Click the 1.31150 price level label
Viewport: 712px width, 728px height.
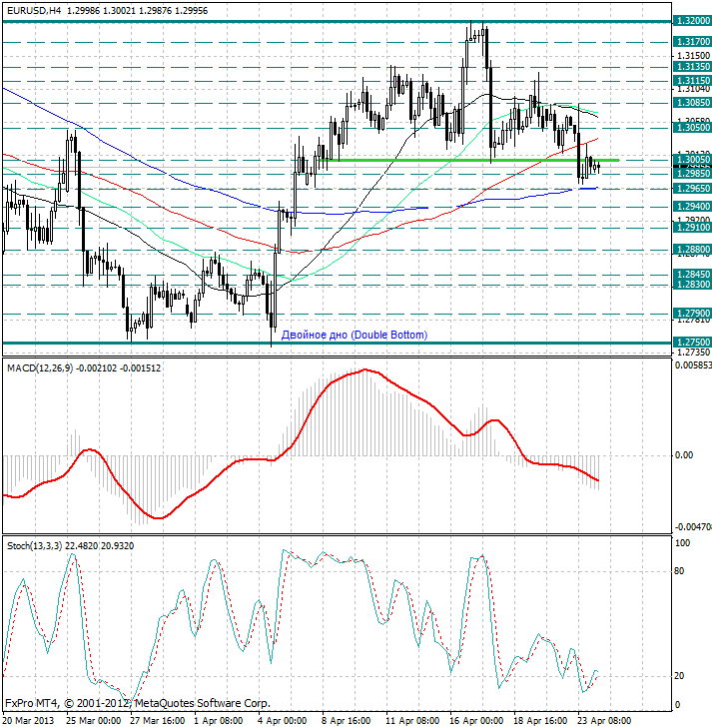[692, 81]
